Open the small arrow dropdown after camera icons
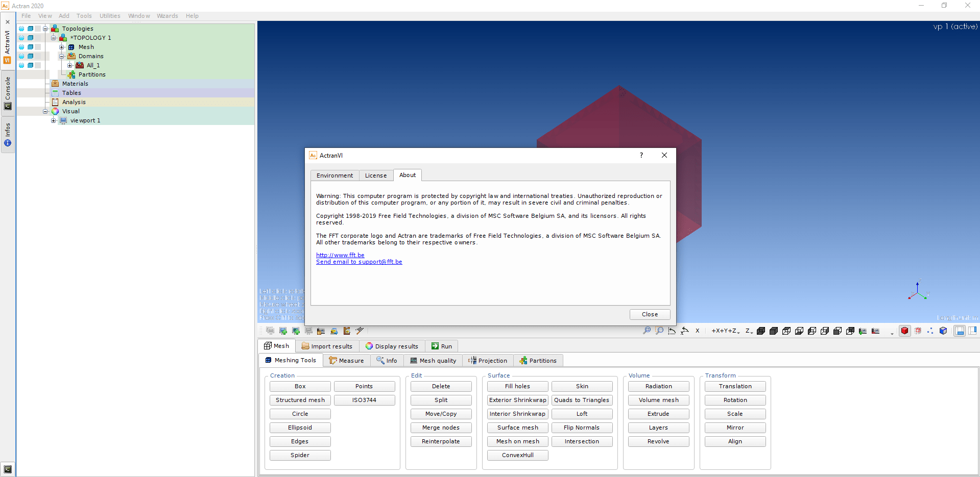The image size is (980, 477). [892, 333]
